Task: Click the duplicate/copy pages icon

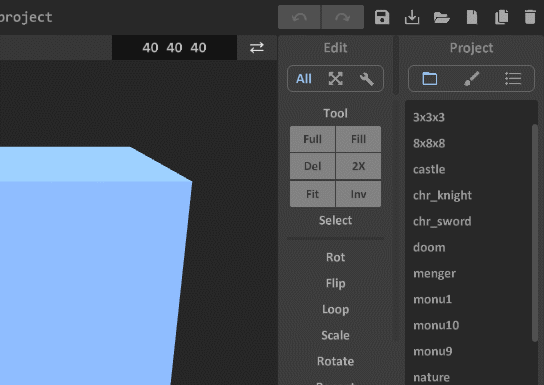Action: pos(501,17)
